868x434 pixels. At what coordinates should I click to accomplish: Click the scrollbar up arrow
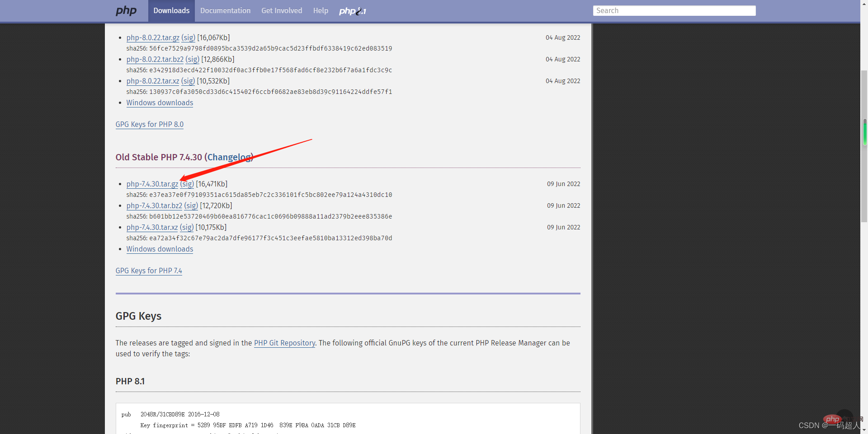pos(864,4)
